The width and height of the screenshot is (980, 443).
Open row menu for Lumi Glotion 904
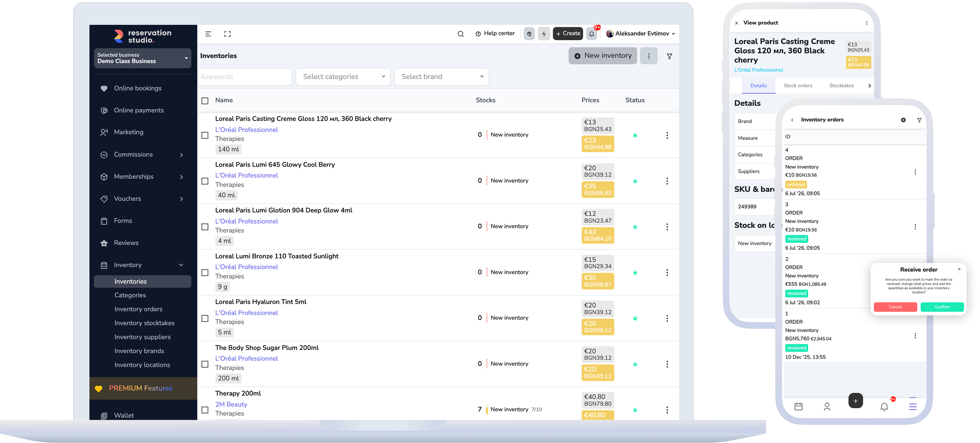[667, 227]
